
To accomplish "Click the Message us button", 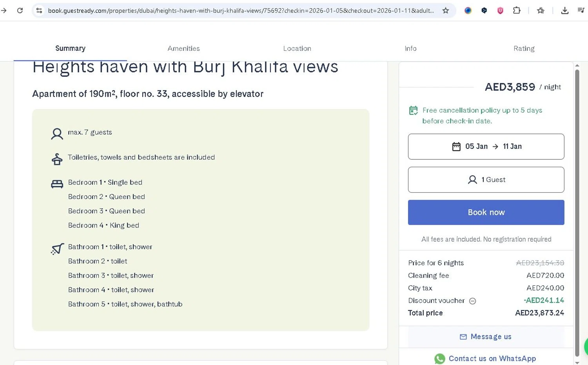I will (486, 337).
